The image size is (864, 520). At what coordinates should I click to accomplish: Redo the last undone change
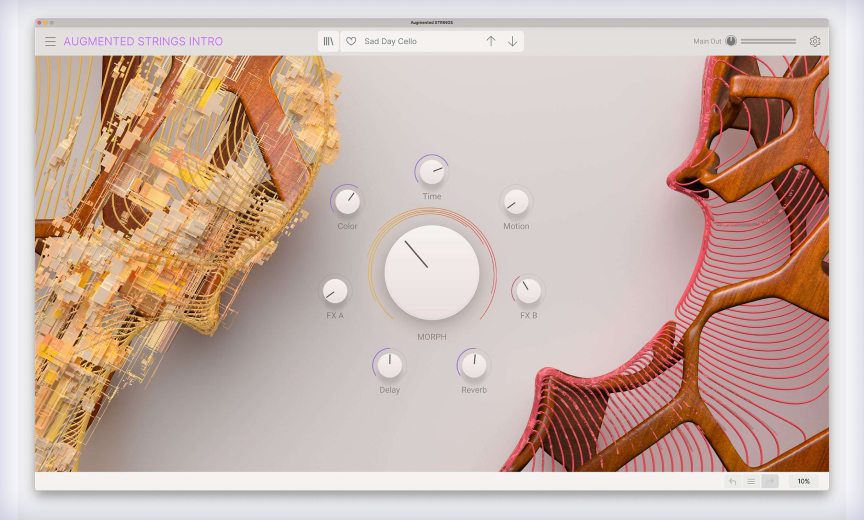click(770, 481)
